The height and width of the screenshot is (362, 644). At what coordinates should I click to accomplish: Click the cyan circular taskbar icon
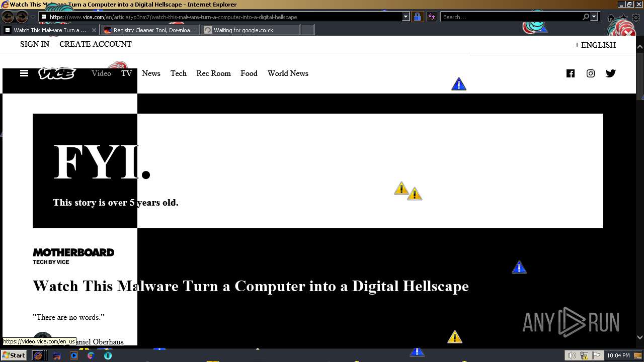(x=108, y=355)
